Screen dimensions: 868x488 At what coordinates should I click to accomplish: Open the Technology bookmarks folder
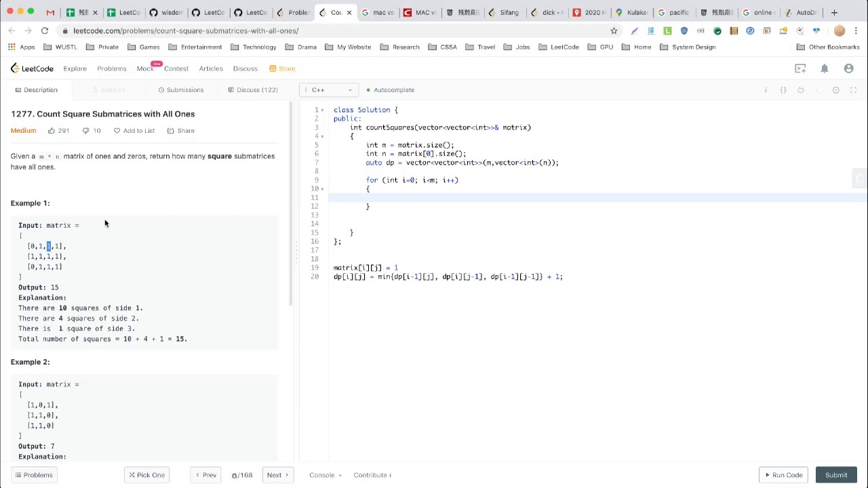tap(254, 47)
